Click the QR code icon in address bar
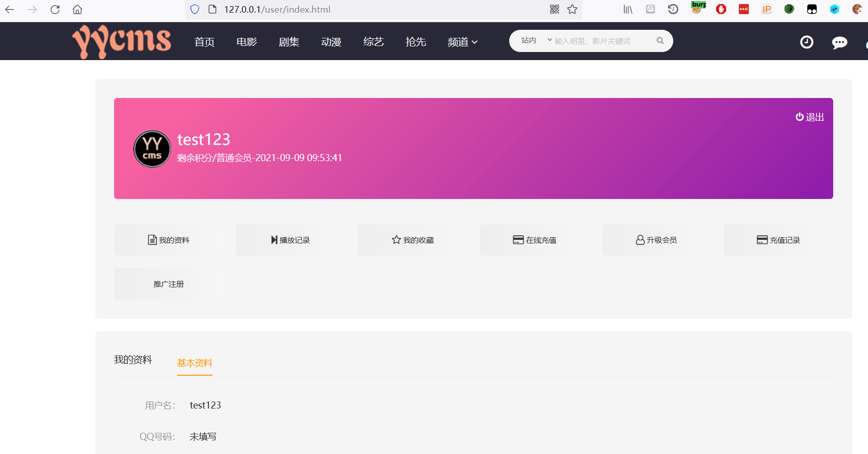This screenshot has height=454, width=868. 555,9
